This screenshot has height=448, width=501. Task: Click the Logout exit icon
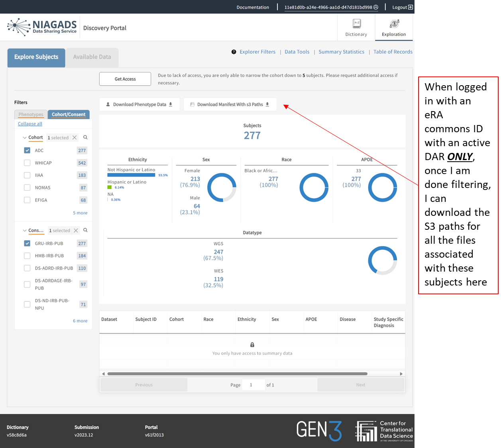pyautogui.click(x=411, y=7)
